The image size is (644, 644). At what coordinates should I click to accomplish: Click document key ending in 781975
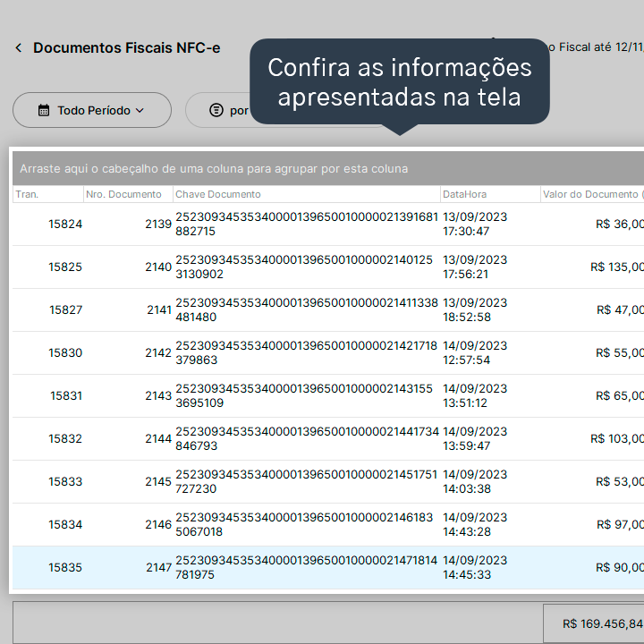307,567
